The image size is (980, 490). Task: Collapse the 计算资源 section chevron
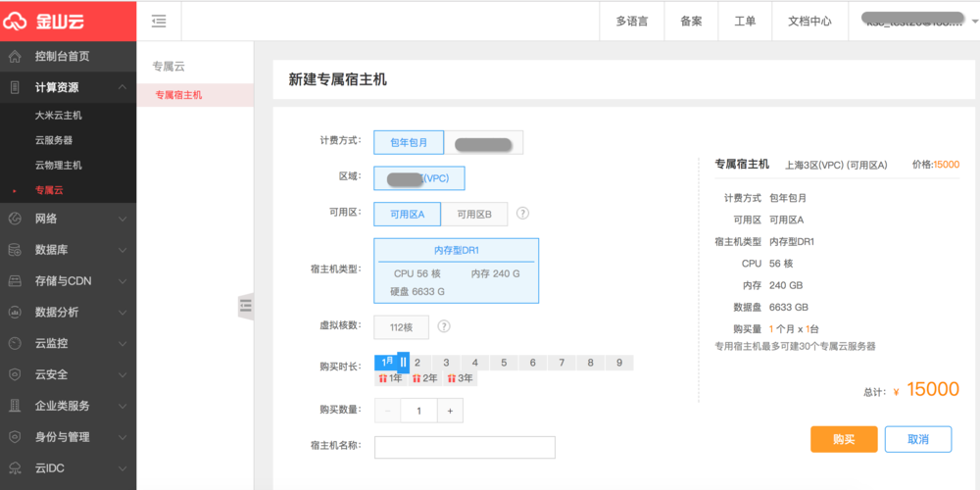(x=122, y=88)
